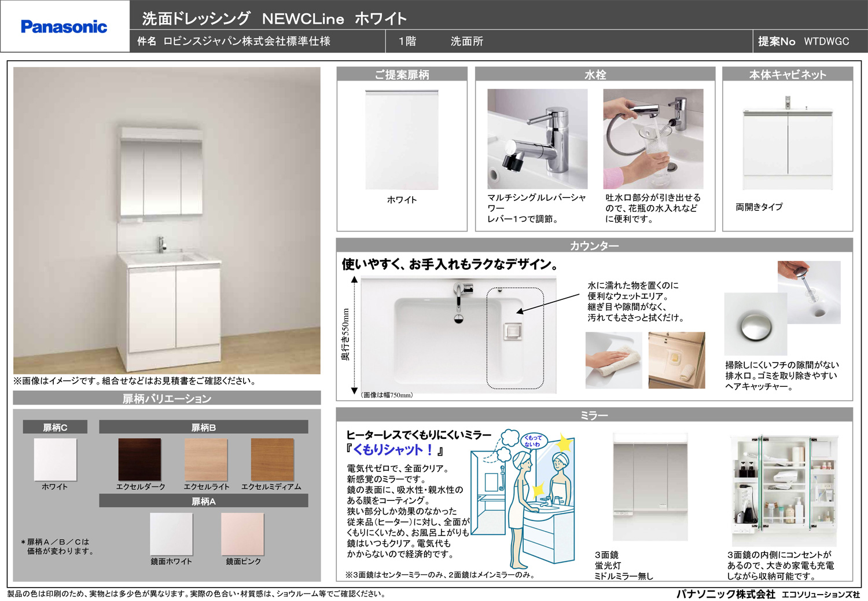Click the 3面鏡 蛍光灯 ミドルミラー無し caption
868x601 pixels.
click(x=624, y=566)
